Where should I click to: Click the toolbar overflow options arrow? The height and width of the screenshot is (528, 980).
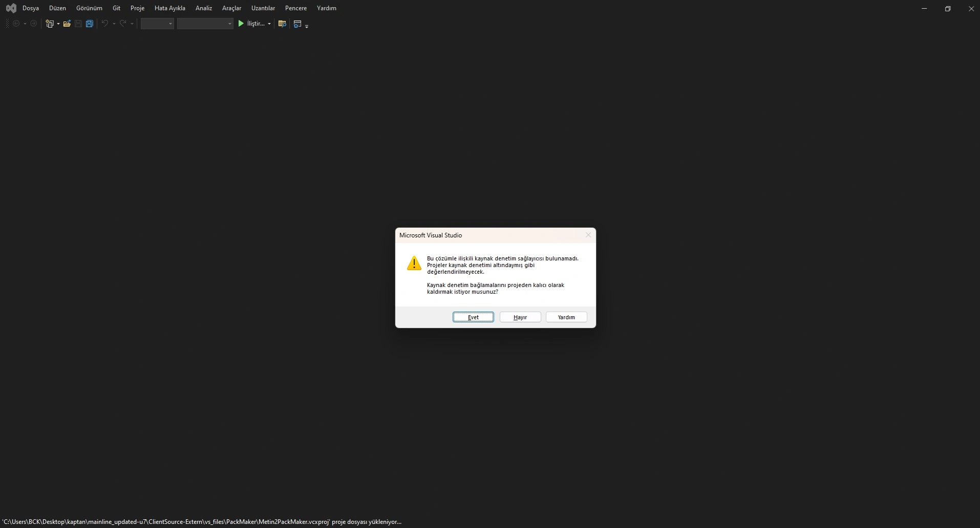point(307,26)
